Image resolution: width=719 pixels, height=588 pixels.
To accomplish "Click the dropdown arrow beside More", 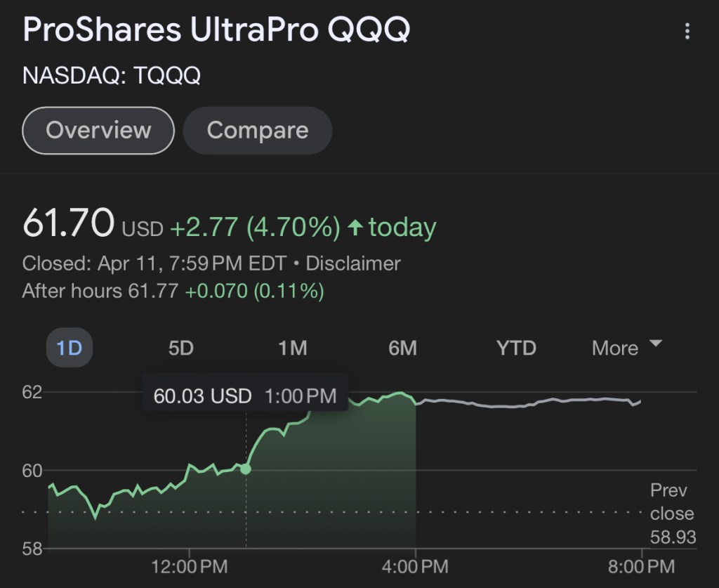I will pyautogui.click(x=656, y=344).
